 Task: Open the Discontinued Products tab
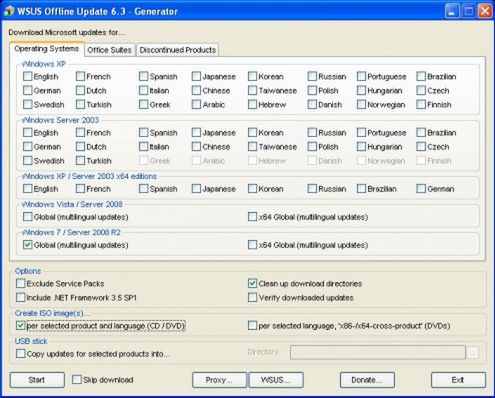coord(177,50)
